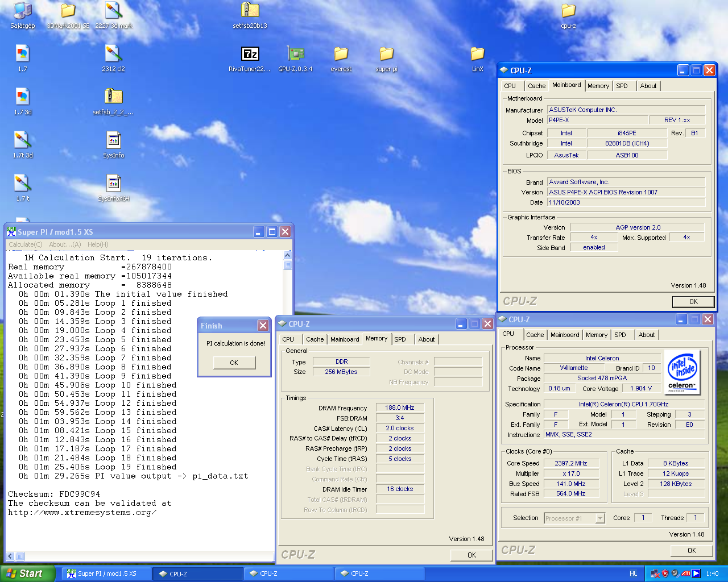Select SPD tab in processor CPU-Z window
Image resolution: width=728 pixels, height=582 pixels.
click(x=621, y=335)
